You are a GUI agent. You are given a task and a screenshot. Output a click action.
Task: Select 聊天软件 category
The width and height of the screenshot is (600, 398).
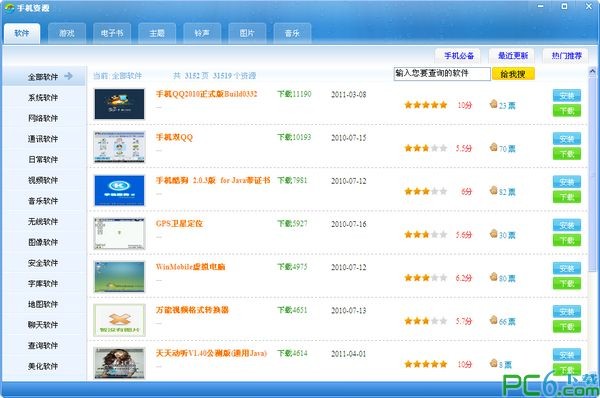43,325
